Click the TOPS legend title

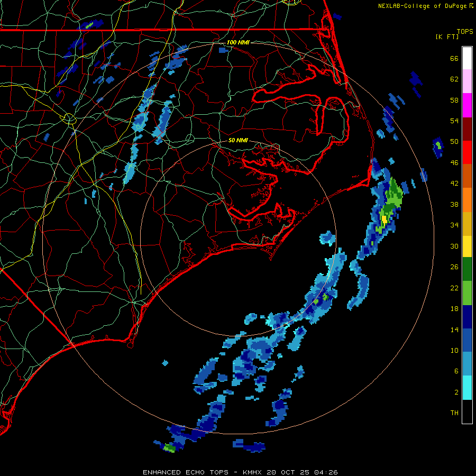[x=465, y=31]
